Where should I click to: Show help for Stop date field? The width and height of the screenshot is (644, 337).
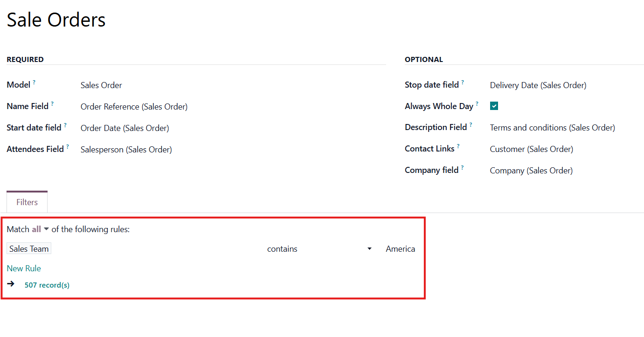coord(463,83)
